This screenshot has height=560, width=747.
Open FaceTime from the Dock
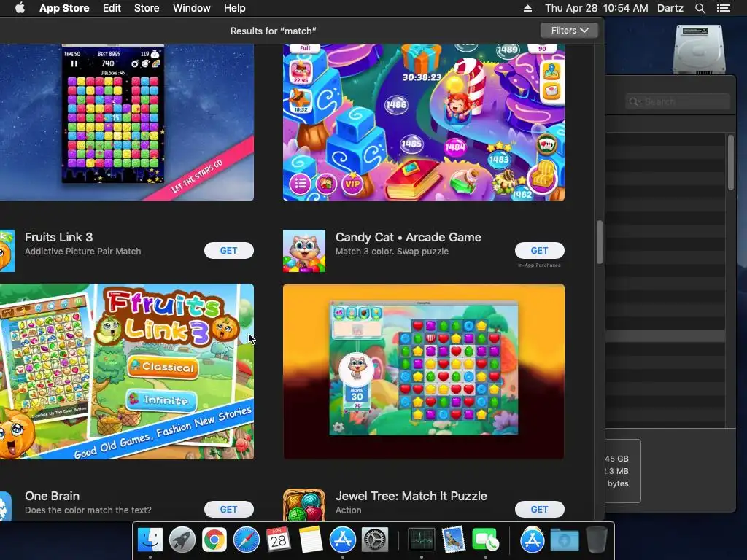coord(485,540)
